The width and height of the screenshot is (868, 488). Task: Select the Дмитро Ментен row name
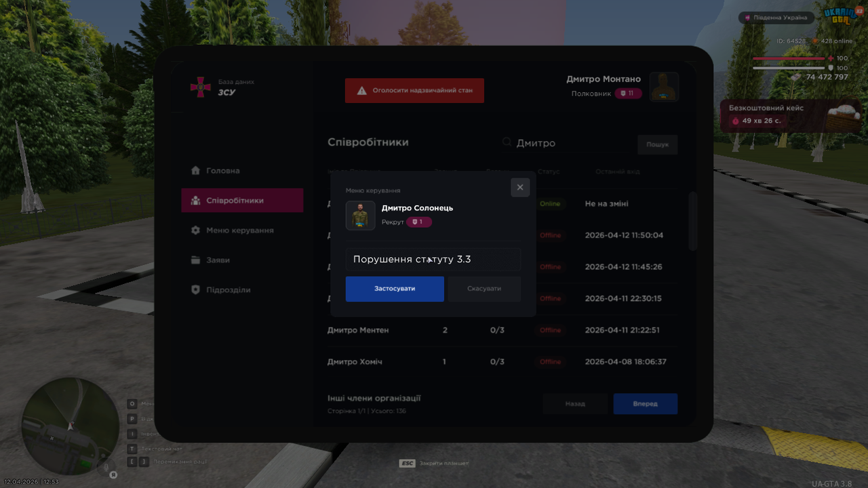(x=358, y=330)
